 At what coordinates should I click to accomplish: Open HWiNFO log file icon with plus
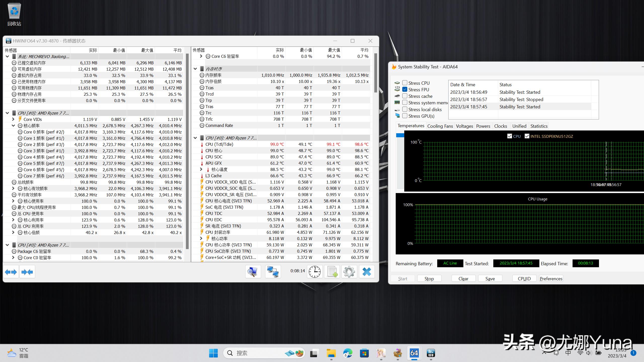pyautogui.click(x=332, y=272)
